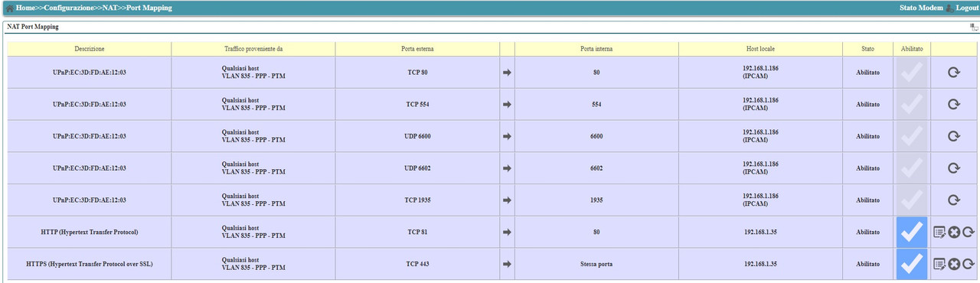Click host 192.168.1.35 in the HTTP row
The image size is (980, 283).
pos(760,232)
